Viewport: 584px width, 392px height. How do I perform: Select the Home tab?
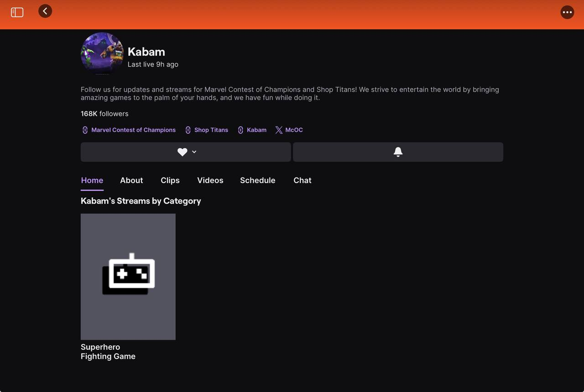(92, 180)
